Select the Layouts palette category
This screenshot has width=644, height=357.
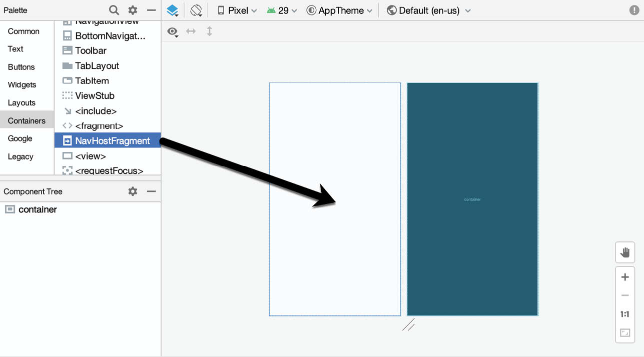(x=22, y=103)
